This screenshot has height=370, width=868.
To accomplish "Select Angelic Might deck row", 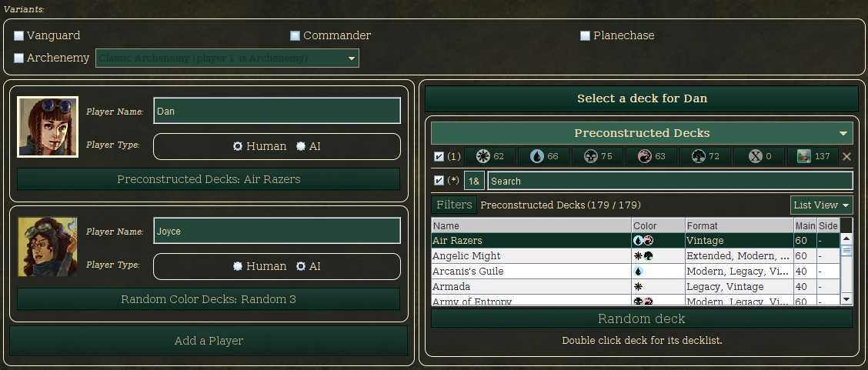I will [635, 256].
